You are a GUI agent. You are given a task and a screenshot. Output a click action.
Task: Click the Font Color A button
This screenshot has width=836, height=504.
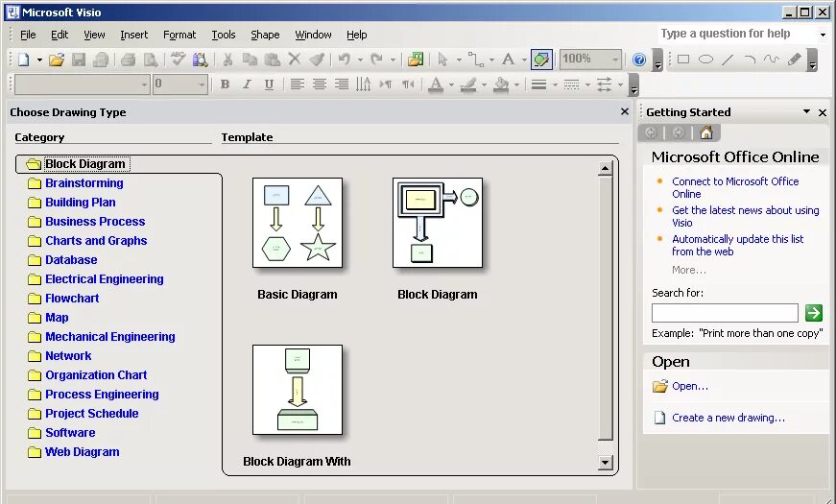click(436, 84)
